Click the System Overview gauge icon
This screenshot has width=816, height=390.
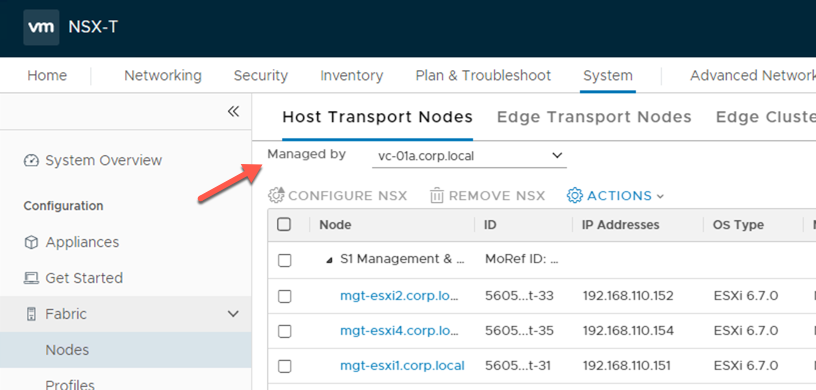31,160
